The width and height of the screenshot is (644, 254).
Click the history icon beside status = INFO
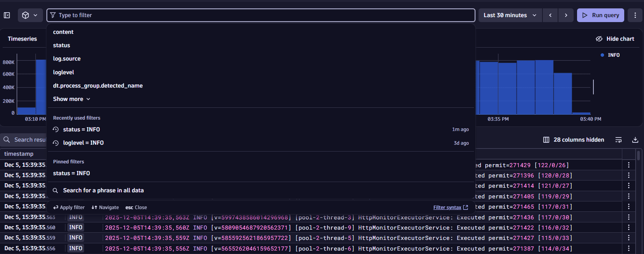(x=56, y=129)
